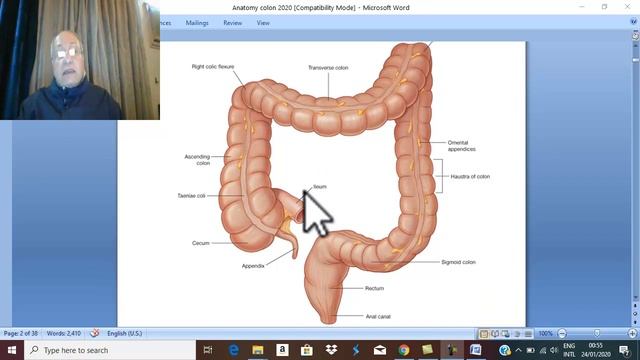Switch to Web Layout view
The width and height of the screenshot is (640, 360).
tap(505, 334)
